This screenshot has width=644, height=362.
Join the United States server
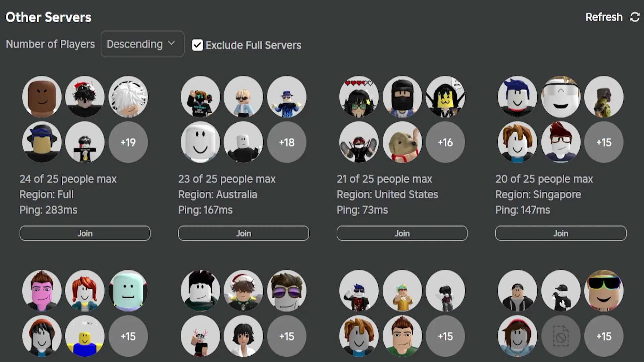click(x=402, y=233)
